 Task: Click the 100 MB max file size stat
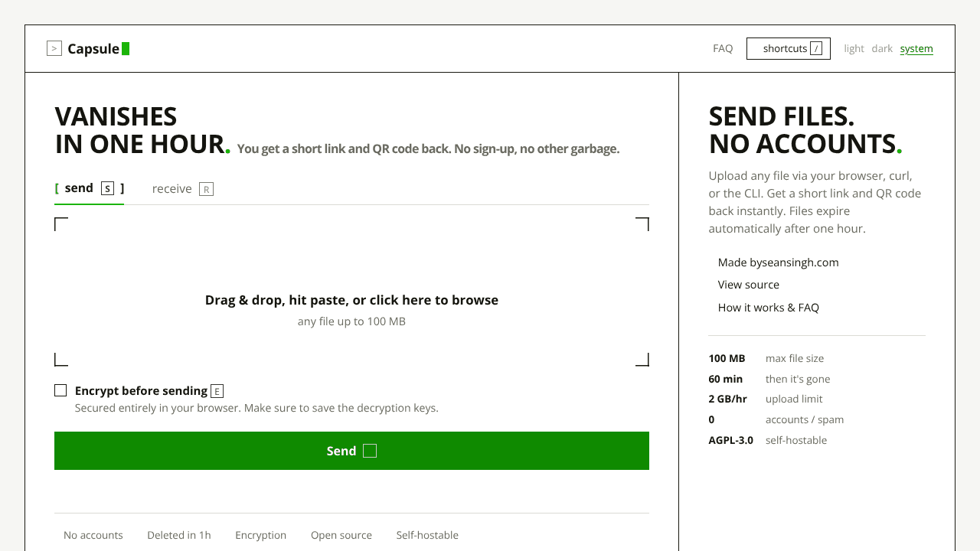(766, 358)
